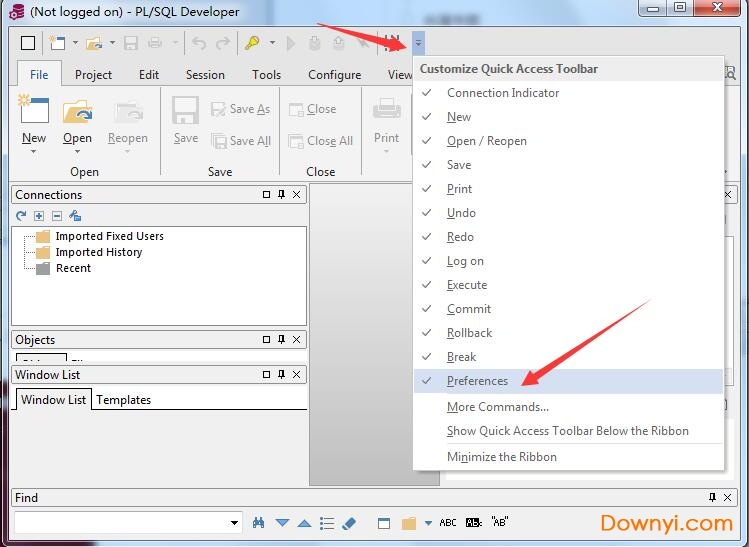This screenshot has height=547, width=749.
Task: Uncheck the Preferences toolbar option
Action: pyautogui.click(x=477, y=381)
